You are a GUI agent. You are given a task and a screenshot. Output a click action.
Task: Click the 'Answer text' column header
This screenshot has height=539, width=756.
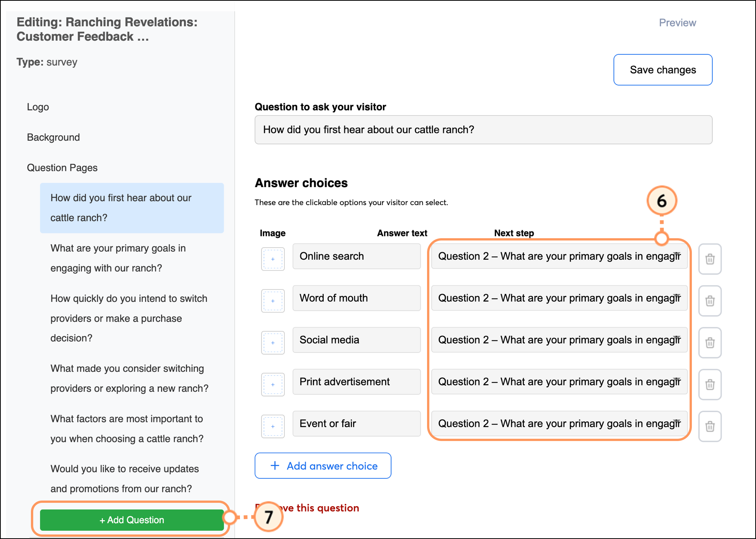pyautogui.click(x=402, y=233)
